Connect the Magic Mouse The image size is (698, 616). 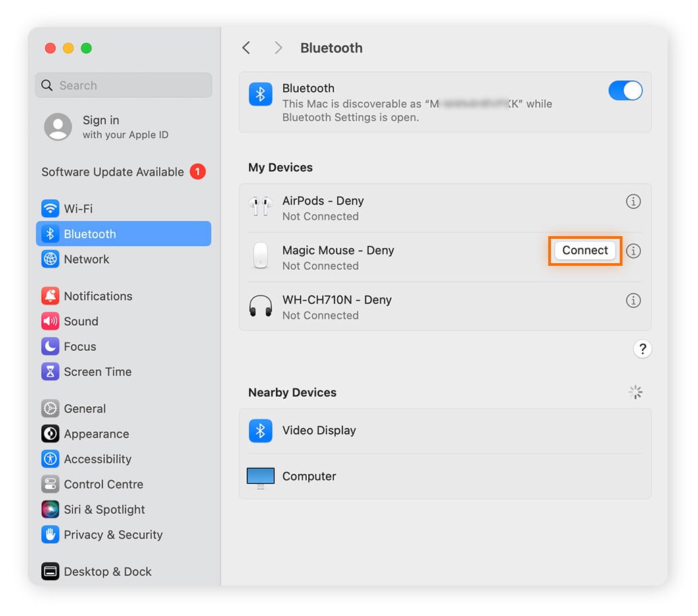(585, 250)
